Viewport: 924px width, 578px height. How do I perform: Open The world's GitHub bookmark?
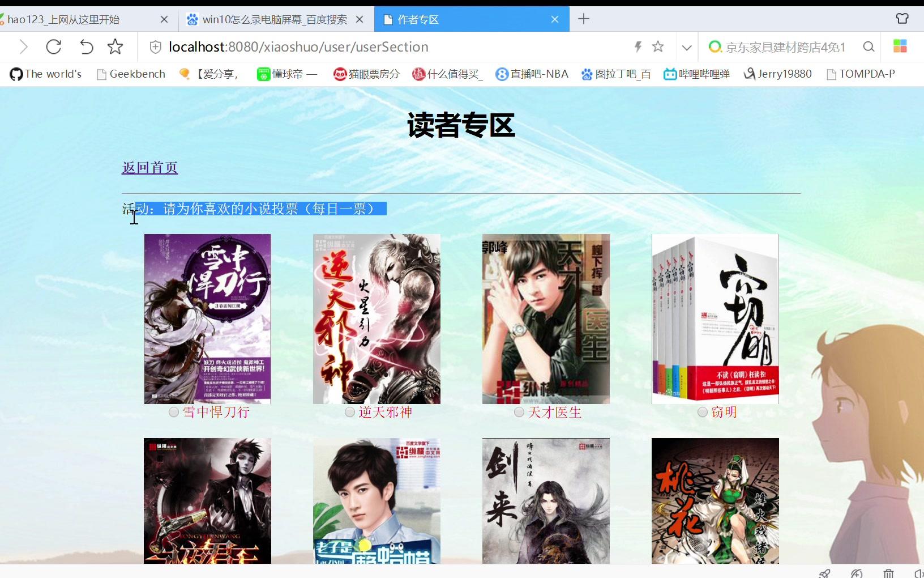click(x=46, y=74)
